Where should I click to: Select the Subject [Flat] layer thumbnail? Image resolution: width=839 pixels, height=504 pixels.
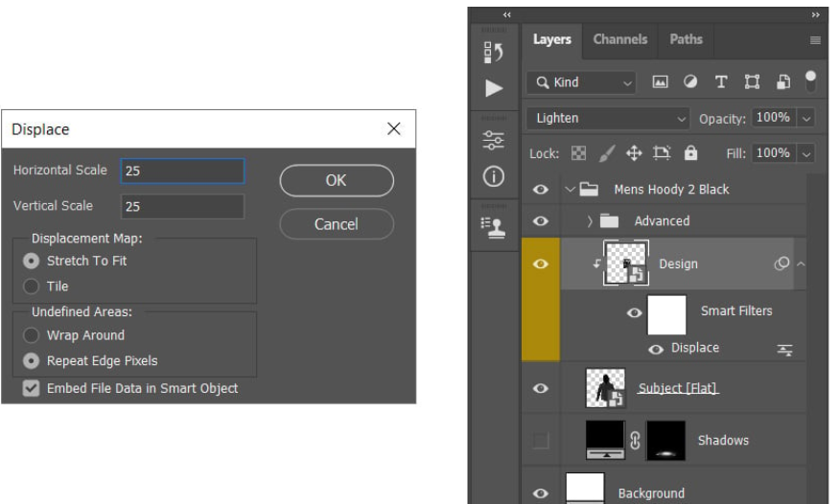pyautogui.click(x=605, y=388)
